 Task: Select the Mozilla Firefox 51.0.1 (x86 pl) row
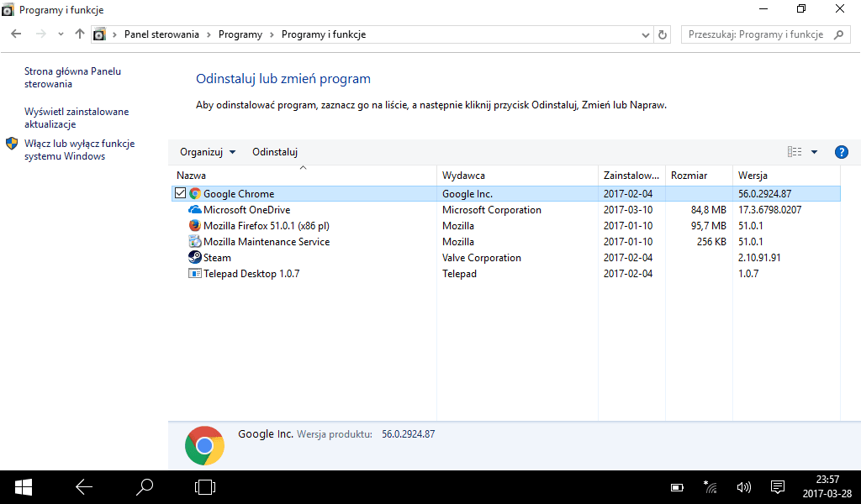[x=505, y=225]
